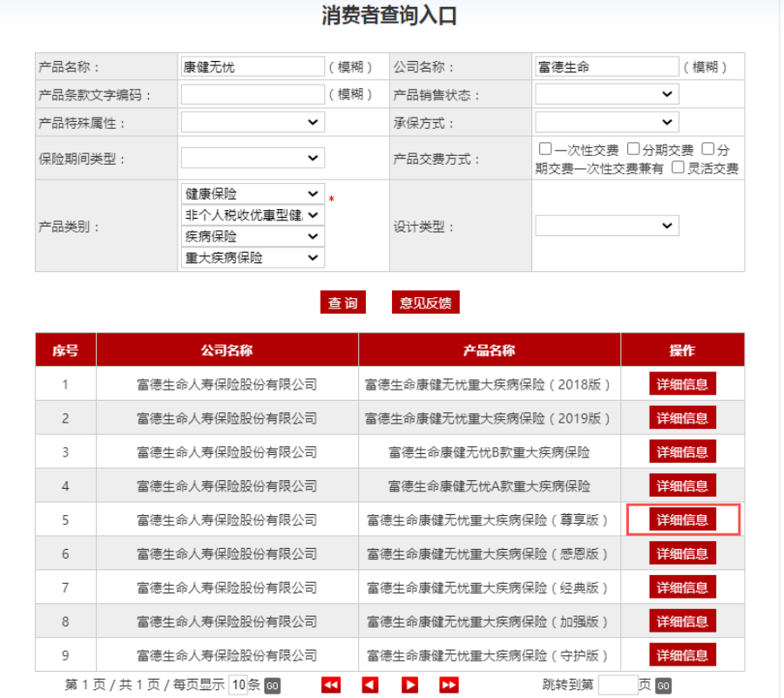Screen dimensions: 784x698
Task: Open 详细信息 for the 经典版 product
Action: (x=682, y=587)
